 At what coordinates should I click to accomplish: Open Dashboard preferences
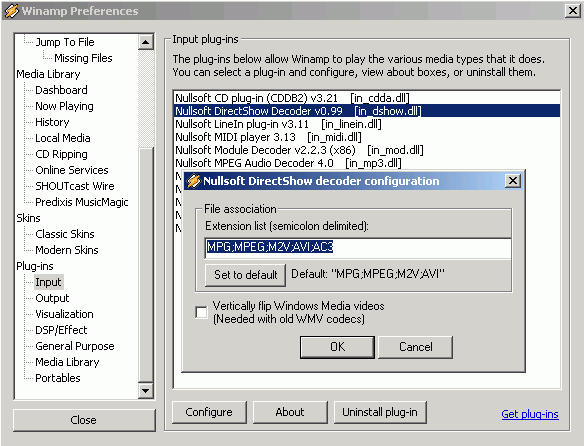[x=61, y=90]
